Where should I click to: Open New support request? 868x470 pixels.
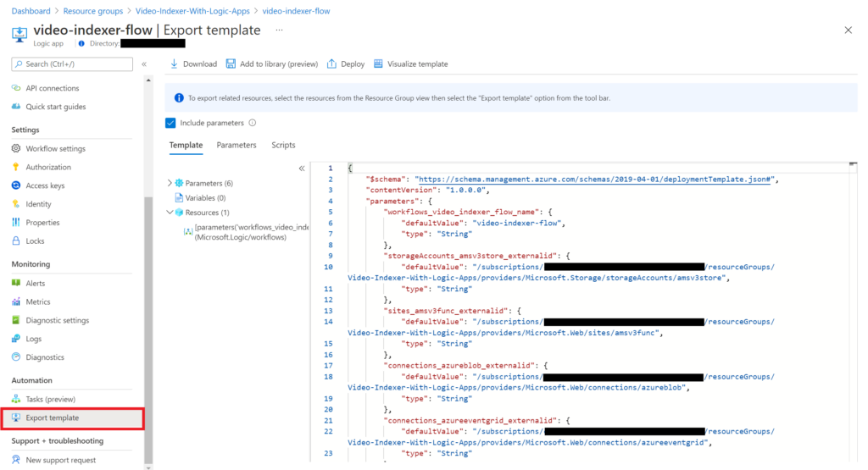[x=60, y=460]
